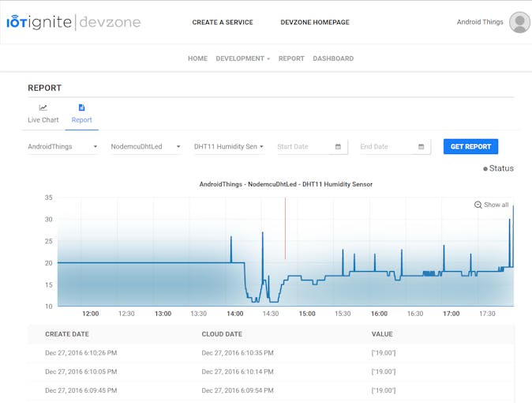Click the red vertical marker on chart
The width and height of the screenshot is (532, 403).
tap(285, 229)
